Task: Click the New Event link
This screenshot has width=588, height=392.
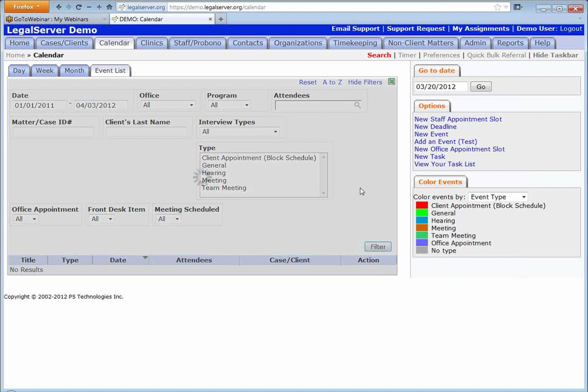Action: click(431, 134)
